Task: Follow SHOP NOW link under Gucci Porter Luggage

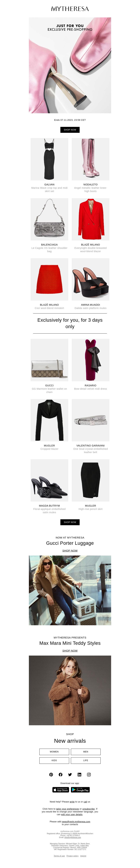Action: pos(70,551)
